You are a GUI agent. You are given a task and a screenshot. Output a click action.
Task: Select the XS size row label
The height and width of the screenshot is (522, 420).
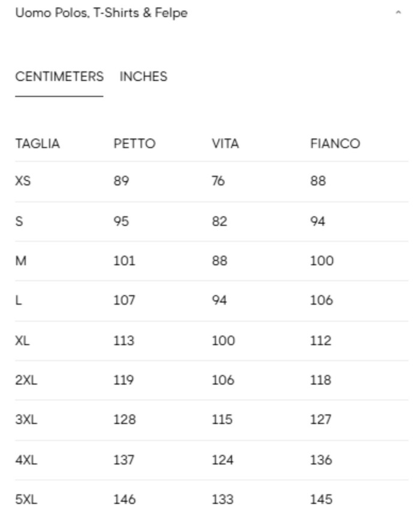(23, 181)
